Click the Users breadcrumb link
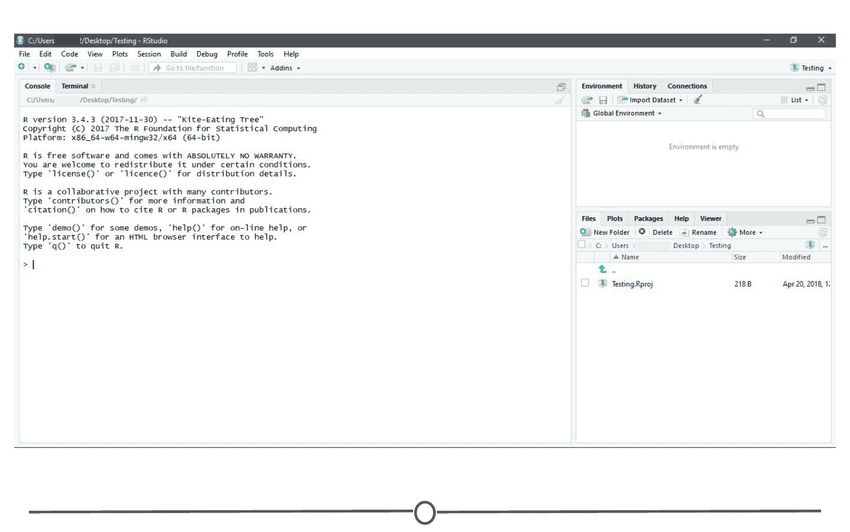850x532 pixels. (x=620, y=245)
